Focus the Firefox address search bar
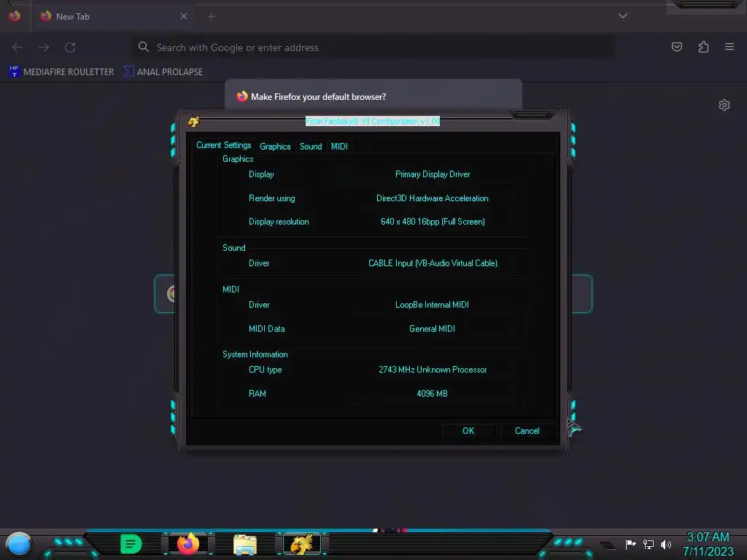 click(373, 47)
